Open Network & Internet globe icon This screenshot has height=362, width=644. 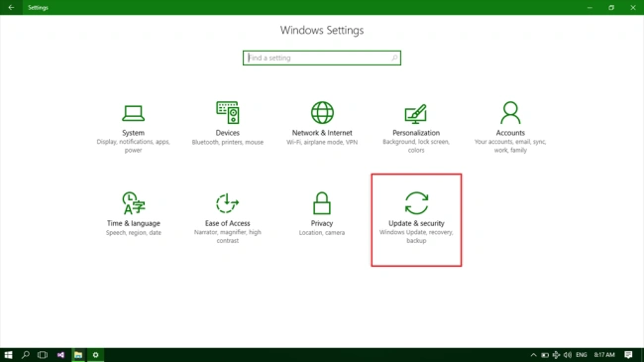pos(322,113)
